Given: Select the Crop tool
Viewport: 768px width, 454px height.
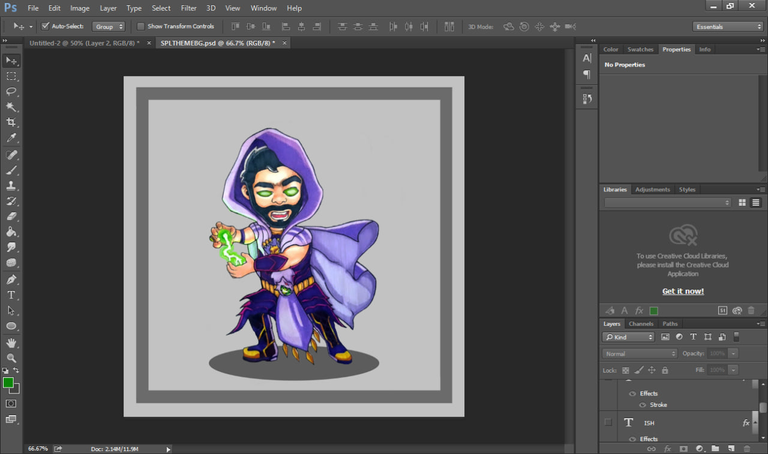Looking at the screenshot, I should (11, 122).
